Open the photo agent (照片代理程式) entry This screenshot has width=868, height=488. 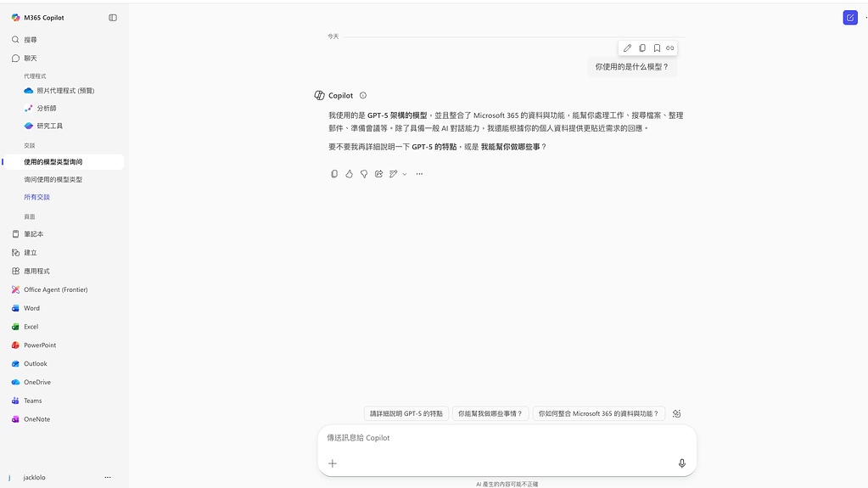click(x=64, y=91)
